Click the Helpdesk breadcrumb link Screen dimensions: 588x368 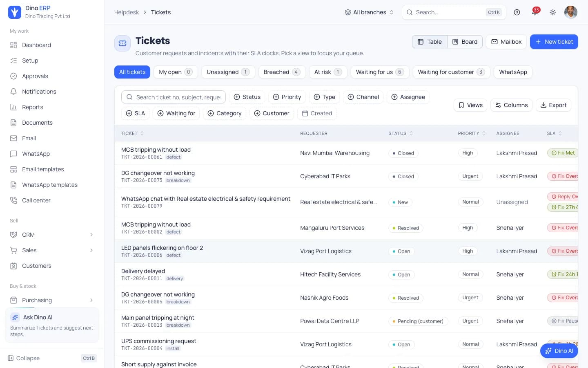point(127,12)
